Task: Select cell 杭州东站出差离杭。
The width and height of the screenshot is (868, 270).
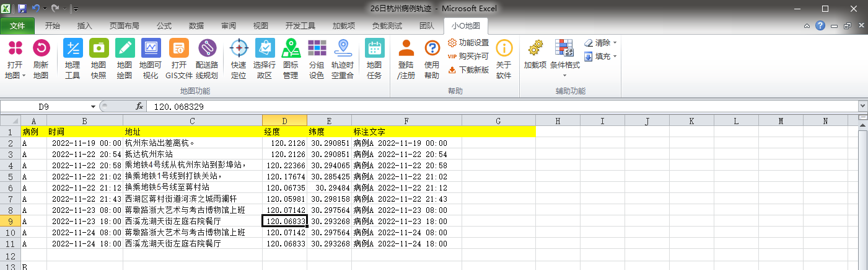Action: pos(193,143)
